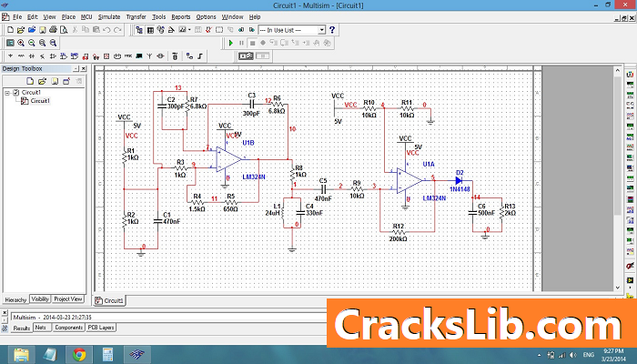Run Electrical Rules Check icon

tap(208, 30)
